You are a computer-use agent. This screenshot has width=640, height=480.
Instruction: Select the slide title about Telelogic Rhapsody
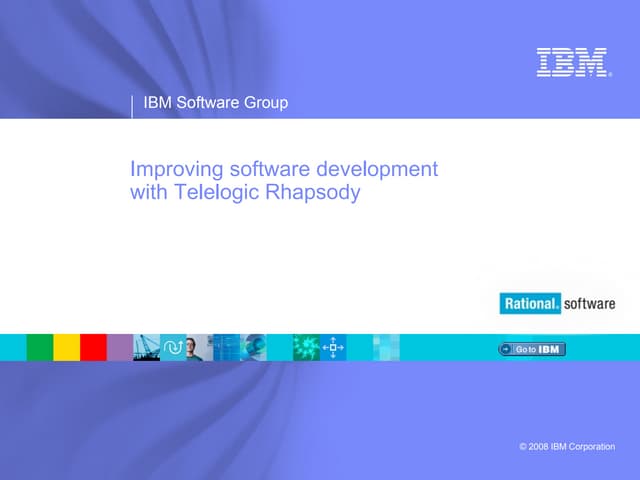click(284, 181)
